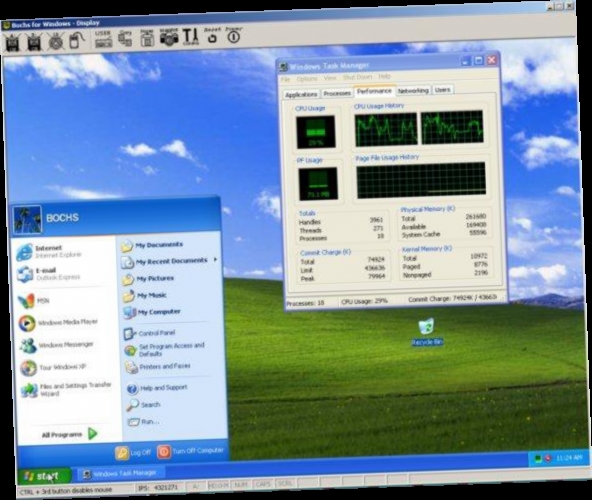This screenshot has width=592, height=500.
Task: Click 'CPU Usage: 29%' in Task Manager status bar
Action: click(364, 301)
